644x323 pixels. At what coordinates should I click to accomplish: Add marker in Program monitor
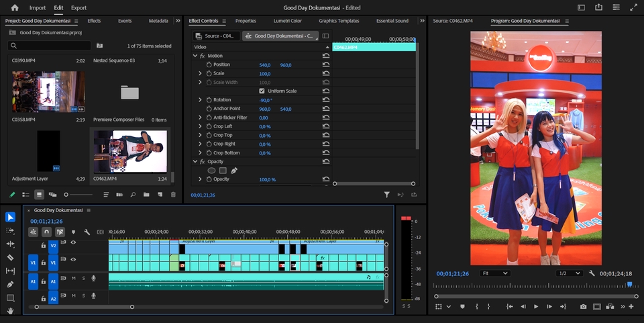click(462, 307)
